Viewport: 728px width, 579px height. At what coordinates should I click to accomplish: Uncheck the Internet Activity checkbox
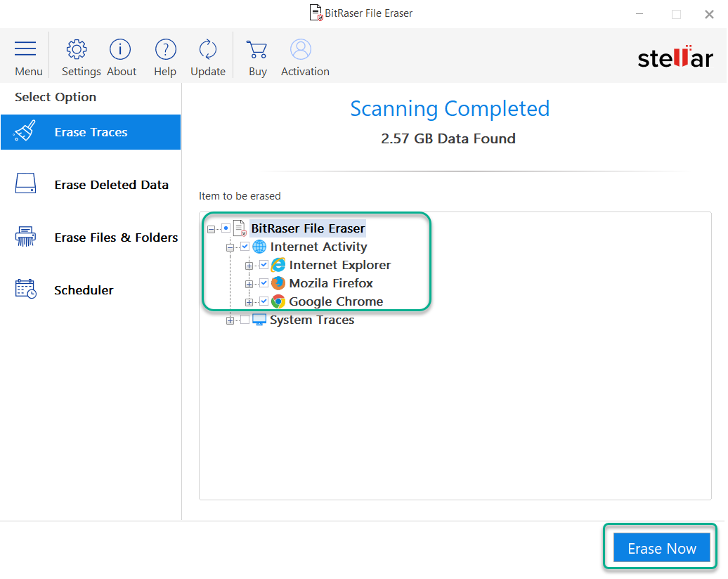(245, 246)
